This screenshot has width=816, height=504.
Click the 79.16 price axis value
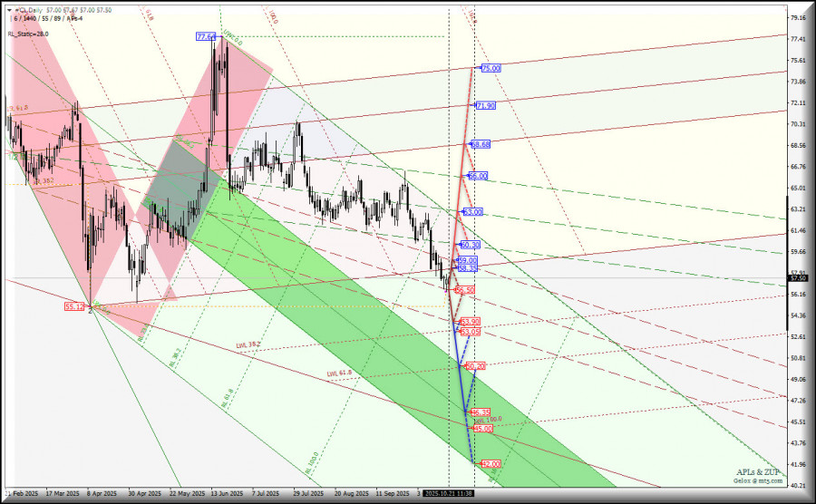click(x=798, y=18)
